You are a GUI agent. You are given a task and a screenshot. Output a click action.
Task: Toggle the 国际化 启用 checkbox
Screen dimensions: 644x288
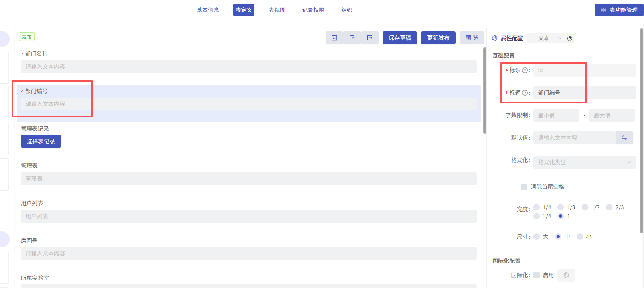click(x=537, y=275)
